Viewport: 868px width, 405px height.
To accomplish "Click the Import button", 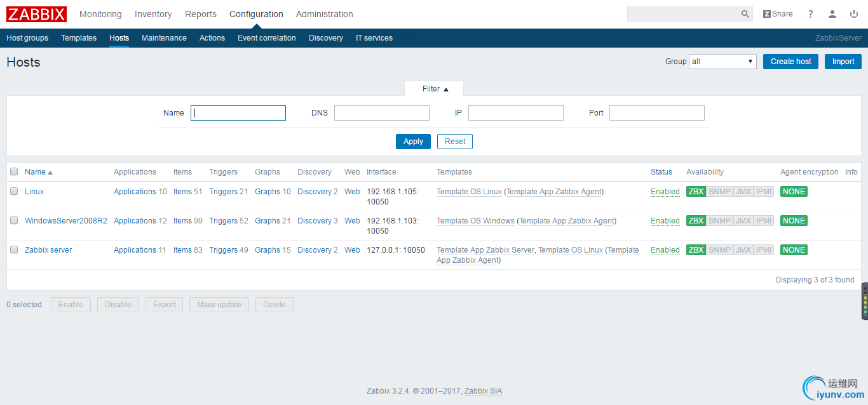I will [843, 62].
